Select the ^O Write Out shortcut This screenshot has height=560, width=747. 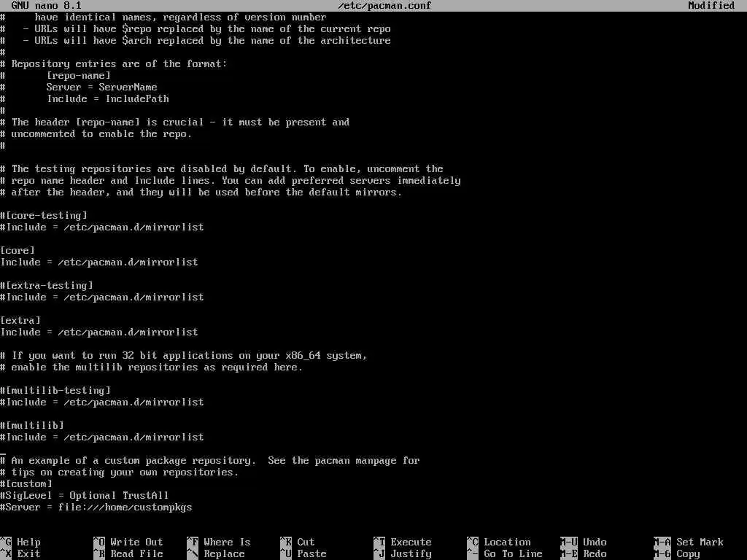pyautogui.click(x=128, y=542)
